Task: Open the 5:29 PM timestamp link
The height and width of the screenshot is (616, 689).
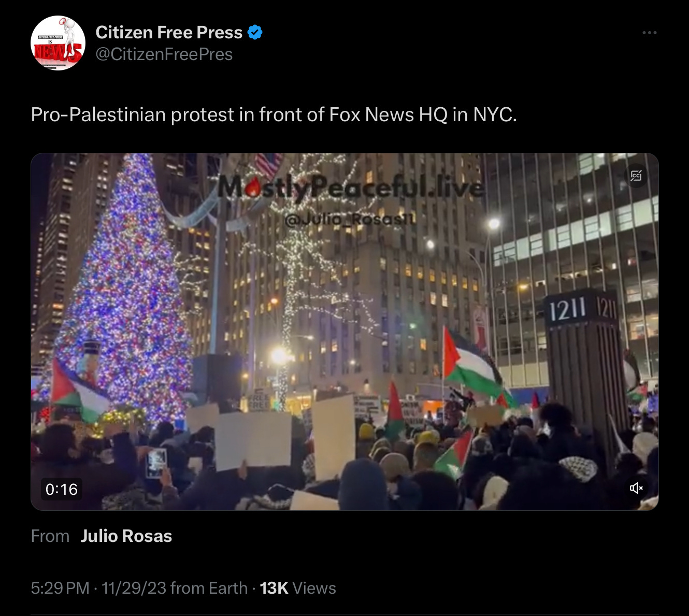Action: click(60, 588)
